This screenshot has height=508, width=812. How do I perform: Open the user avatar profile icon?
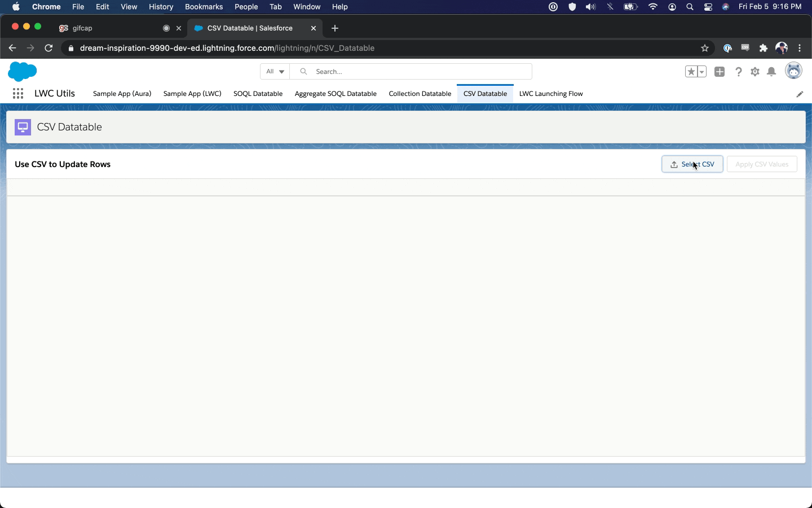point(794,71)
